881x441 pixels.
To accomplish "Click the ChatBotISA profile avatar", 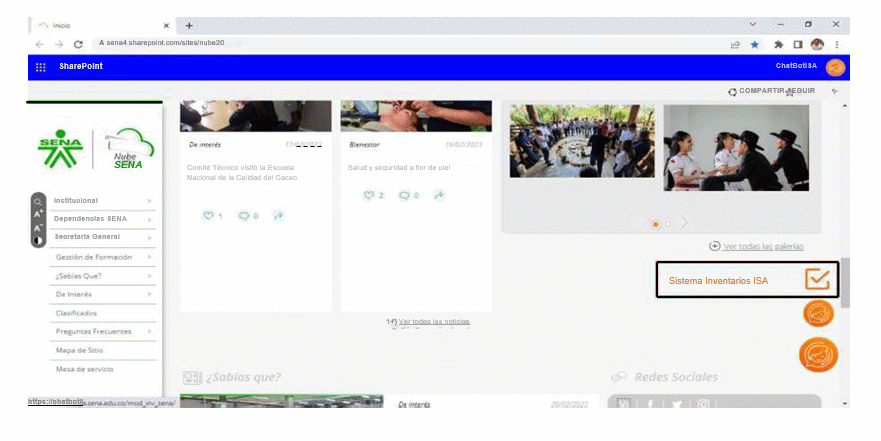I will point(835,67).
